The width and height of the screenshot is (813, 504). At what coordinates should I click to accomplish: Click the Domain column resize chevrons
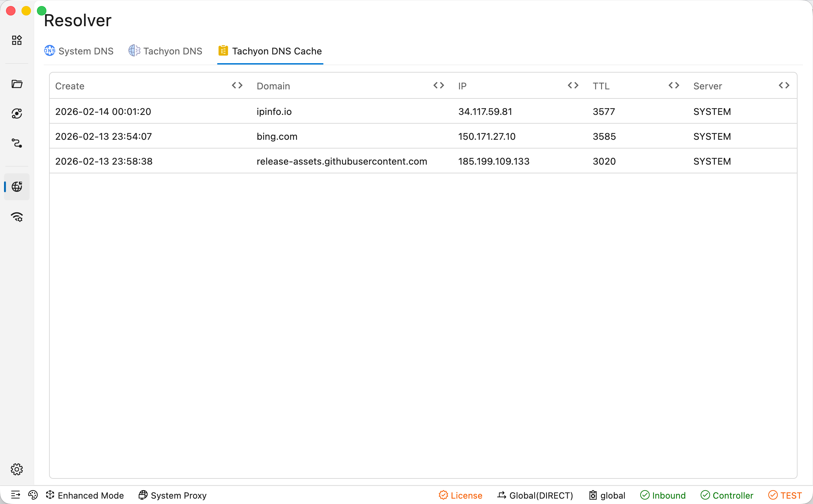click(x=439, y=85)
